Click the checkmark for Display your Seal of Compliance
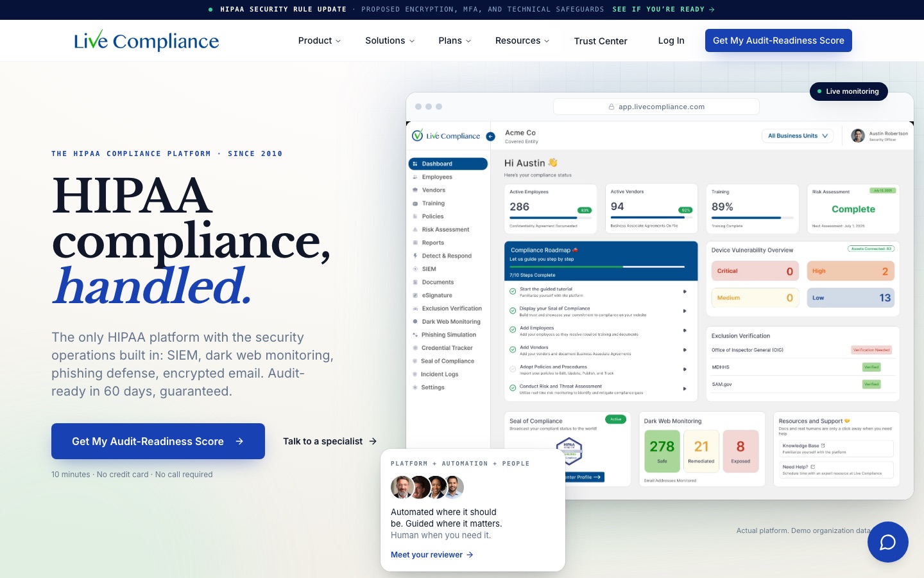Viewport: 924px width, 578px height. pos(513,311)
